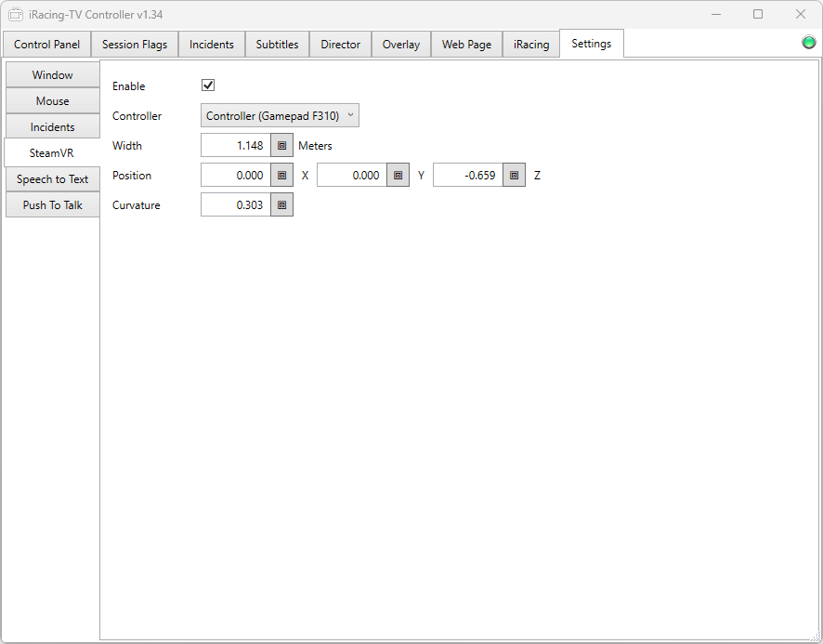The image size is (823, 644).
Task: Close the iRacing-TV Controller window
Action: (801, 14)
